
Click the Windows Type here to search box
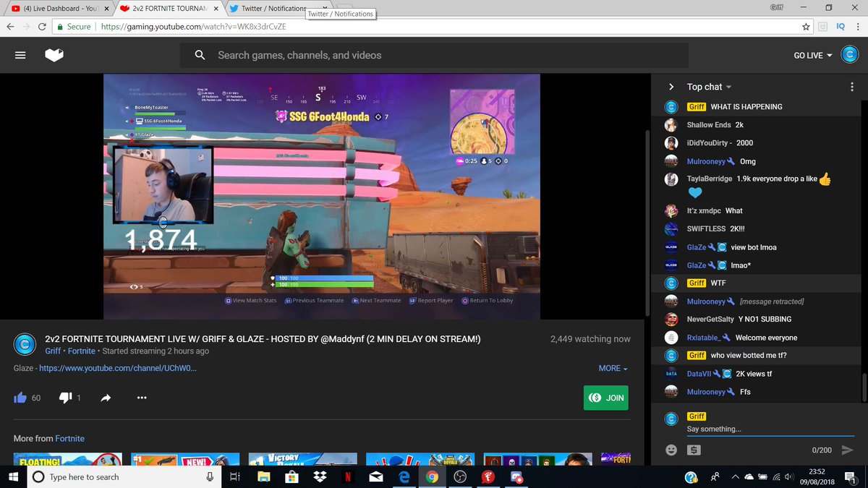(124, 477)
